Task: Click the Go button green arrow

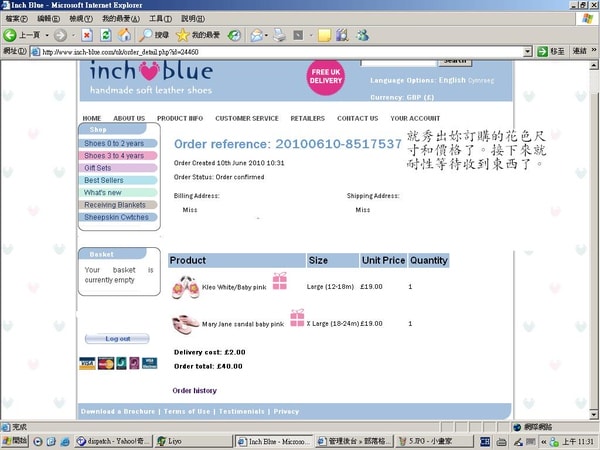Action: tap(542, 51)
